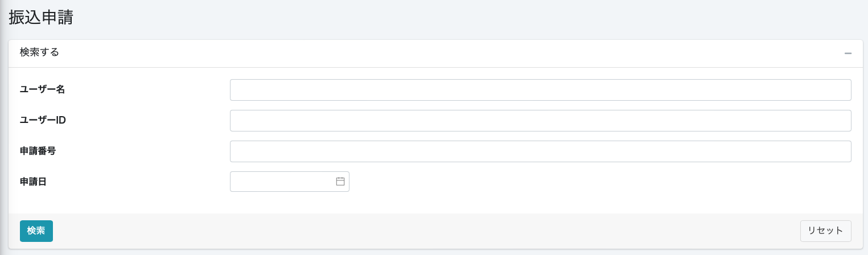The image size is (868, 255).
Task: Click the ユーザー名 label
Action: (x=42, y=89)
